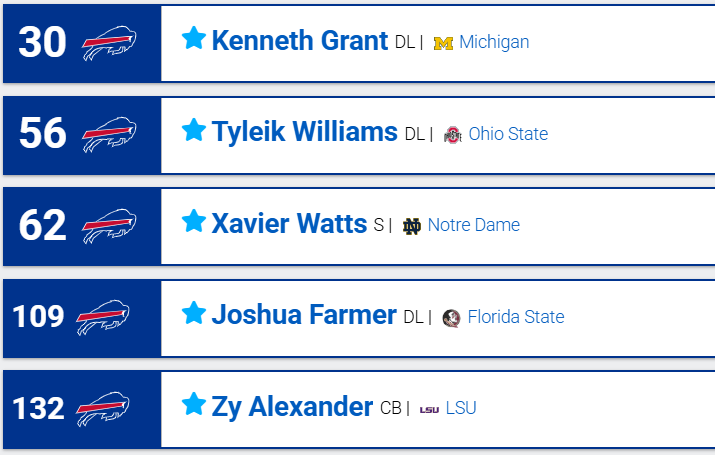Viewport: 715px width, 455px height.
Task: Follow the Florida State school link
Action: click(516, 317)
